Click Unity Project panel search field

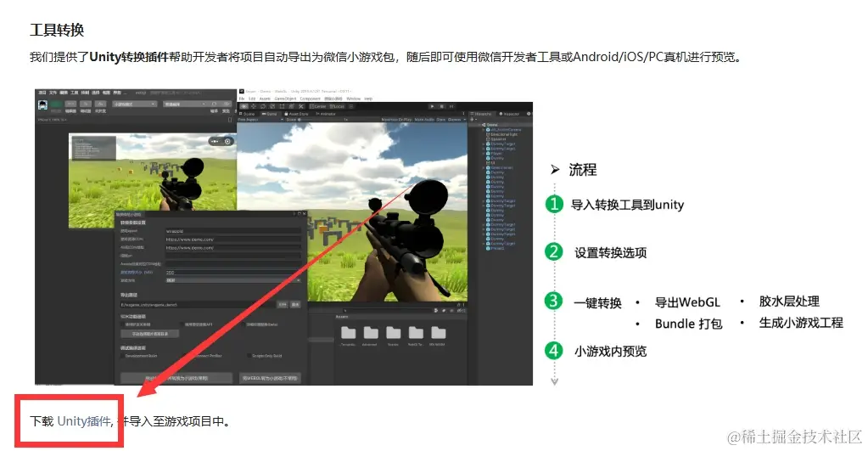388,311
